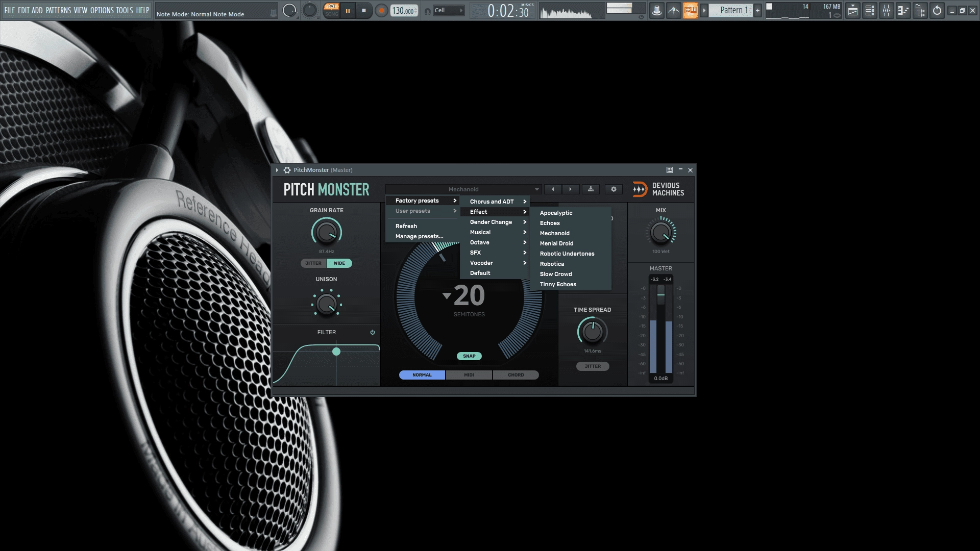Pause playback with the pause button
The width and height of the screenshot is (980, 551).
pos(348,11)
